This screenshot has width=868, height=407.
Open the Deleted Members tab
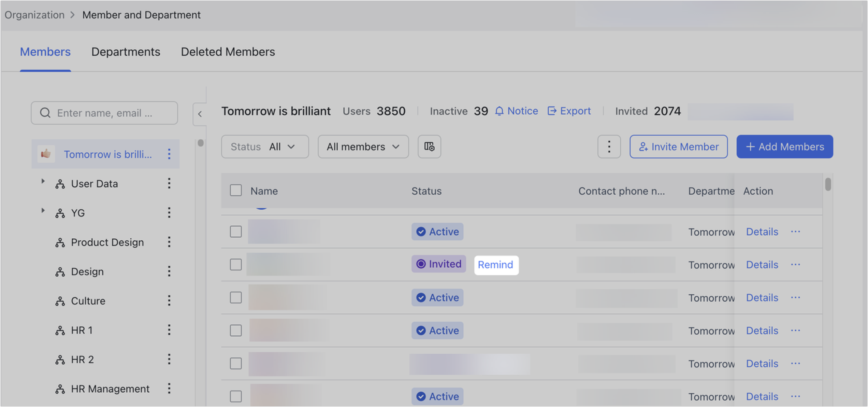[228, 52]
